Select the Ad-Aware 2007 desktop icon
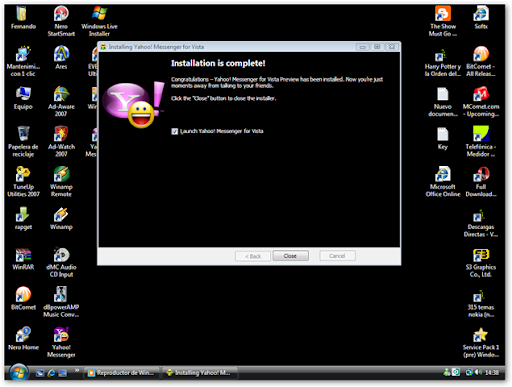The image size is (512, 387). pyautogui.click(x=61, y=101)
